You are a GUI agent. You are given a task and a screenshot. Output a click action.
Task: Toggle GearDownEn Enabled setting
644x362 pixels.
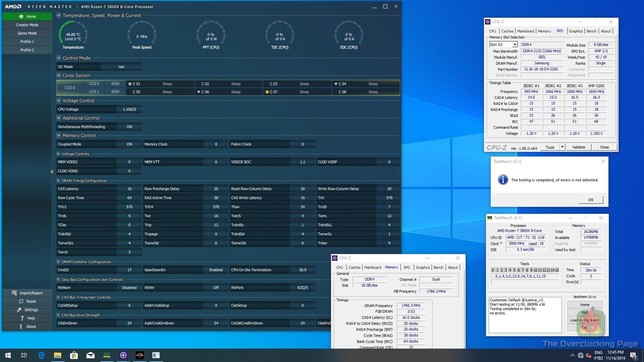(x=216, y=270)
